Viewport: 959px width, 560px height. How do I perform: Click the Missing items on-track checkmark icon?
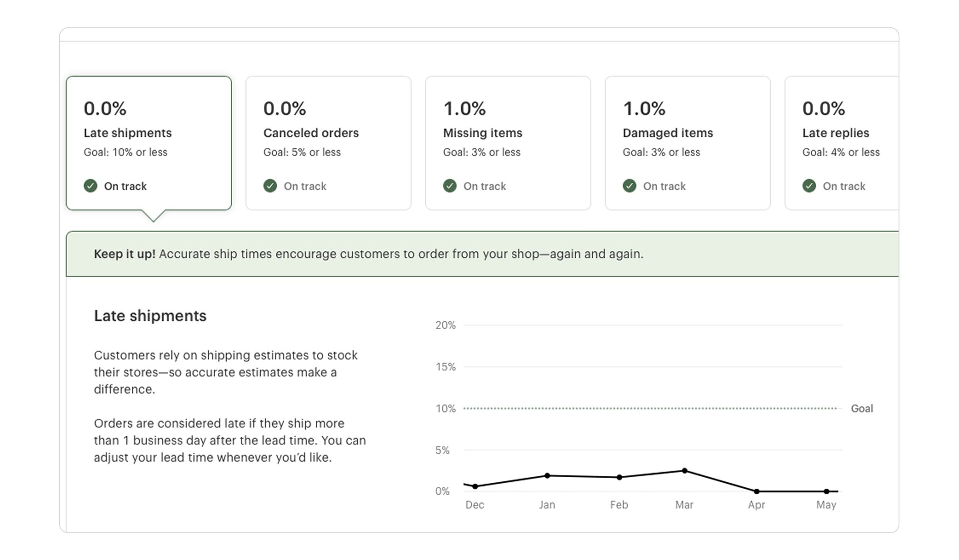[450, 186]
